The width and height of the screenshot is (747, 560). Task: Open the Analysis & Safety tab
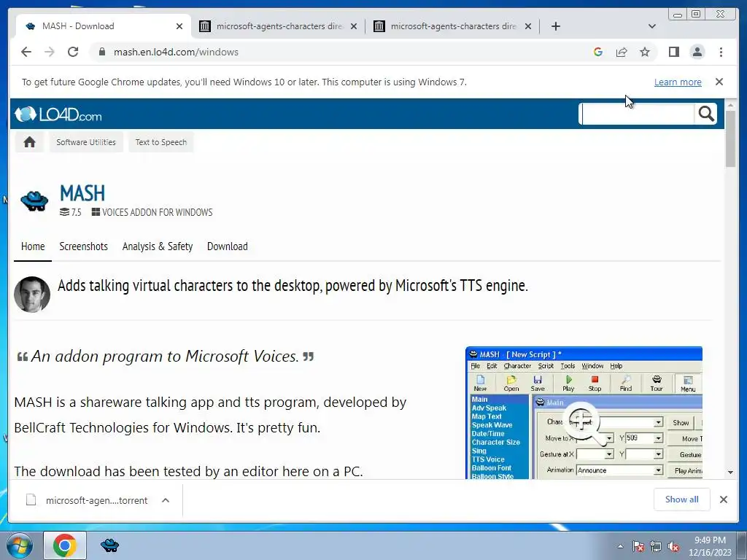158,246
